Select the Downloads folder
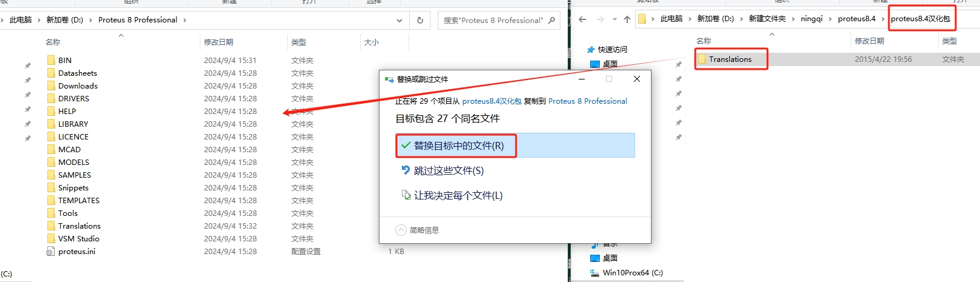 click(78, 86)
